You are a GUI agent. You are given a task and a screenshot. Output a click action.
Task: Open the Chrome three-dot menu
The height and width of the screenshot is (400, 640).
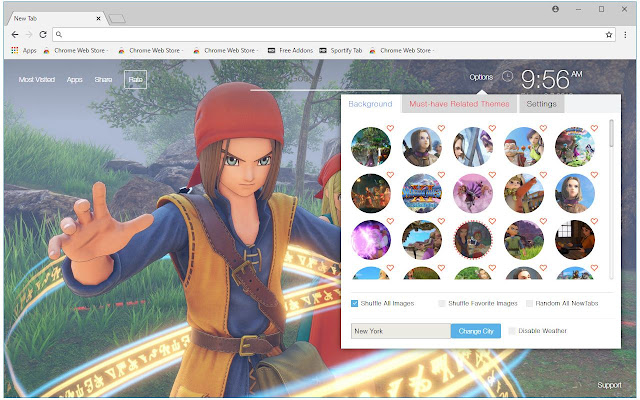(625, 35)
